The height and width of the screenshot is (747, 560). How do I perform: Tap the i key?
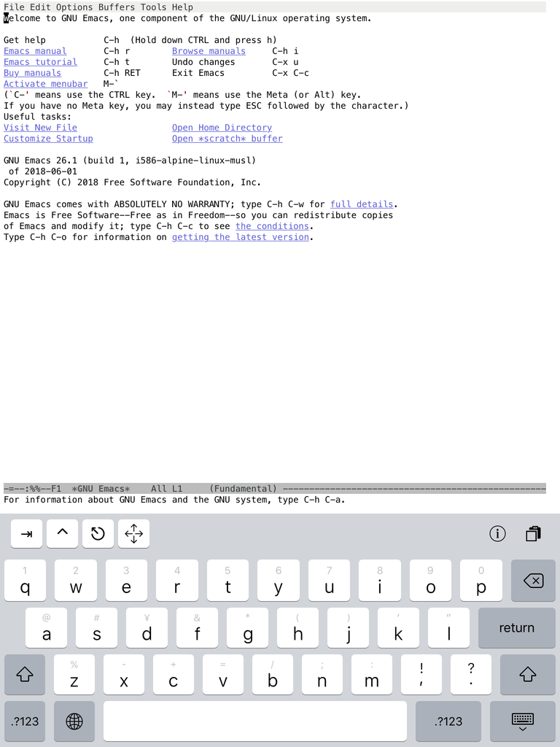click(x=379, y=580)
